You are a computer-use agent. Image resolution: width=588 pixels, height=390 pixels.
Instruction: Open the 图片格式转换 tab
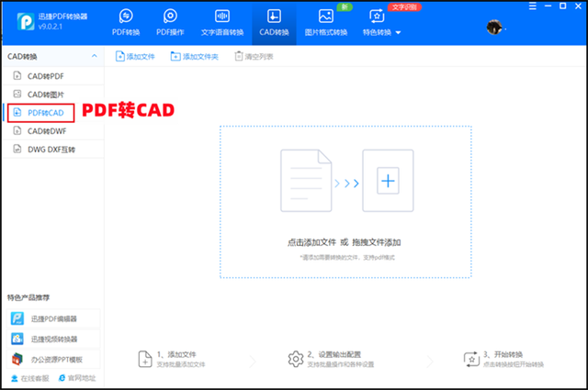tap(326, 22)
